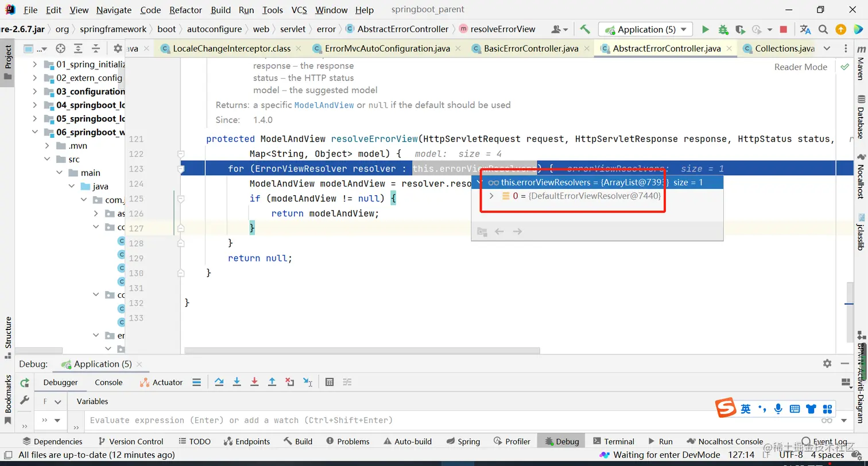The height and width of the screenshot is (466, 868).
Task: Click Force Step Into red arrow icon
Action: (254, 382)
